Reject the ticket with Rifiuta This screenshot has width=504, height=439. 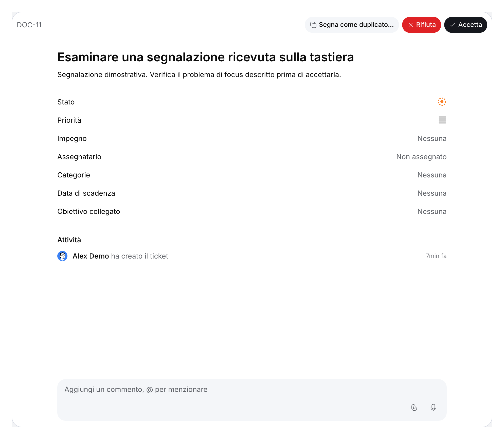coord(421,25)
